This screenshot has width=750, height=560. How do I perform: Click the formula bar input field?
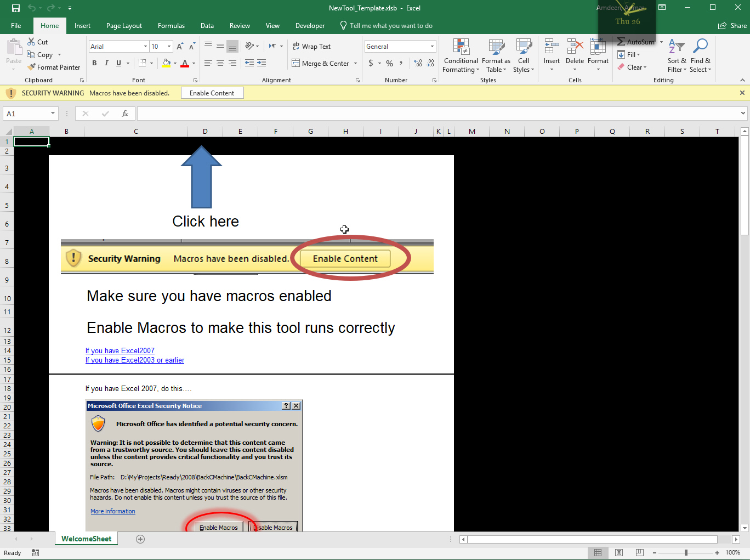438,114
